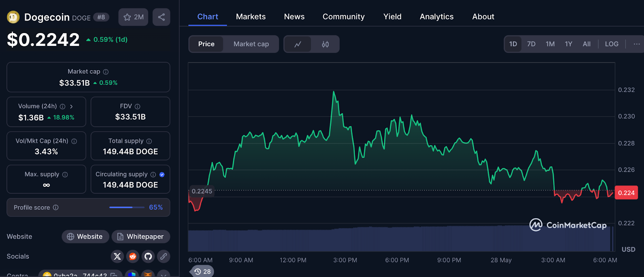
Task: Switch to line chart view icon
Action: [x=298, y=44]
